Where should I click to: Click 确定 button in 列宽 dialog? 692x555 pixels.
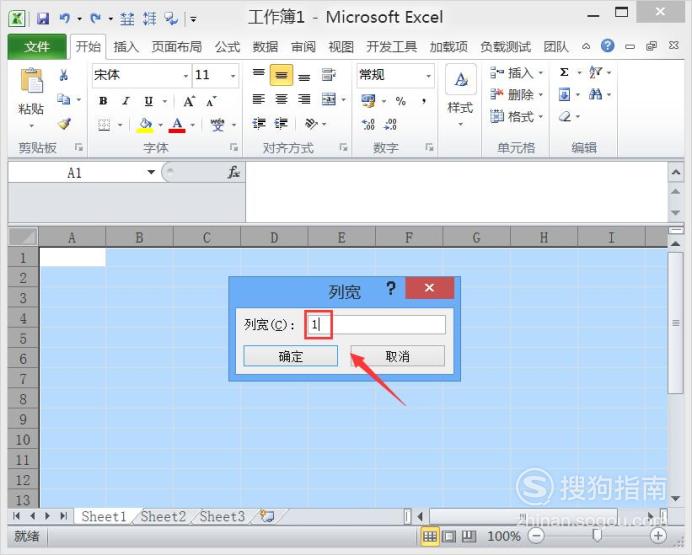290,356
